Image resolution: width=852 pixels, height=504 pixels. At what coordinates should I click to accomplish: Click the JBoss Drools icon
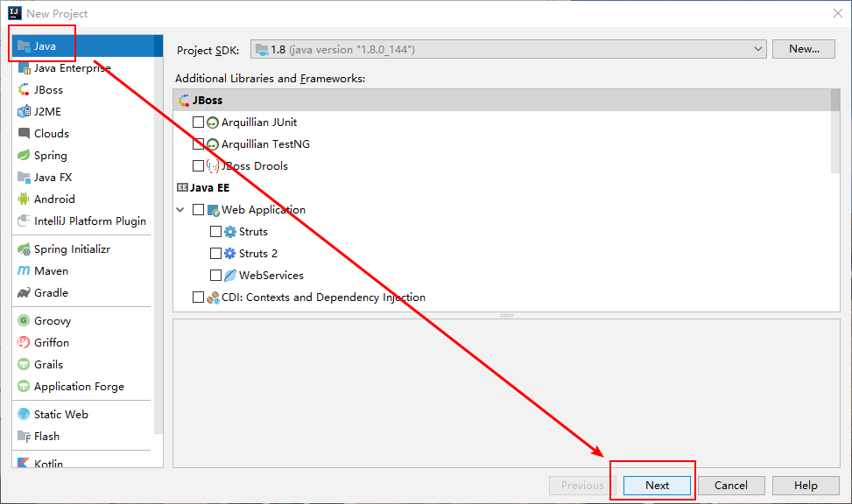coord(213,166)
